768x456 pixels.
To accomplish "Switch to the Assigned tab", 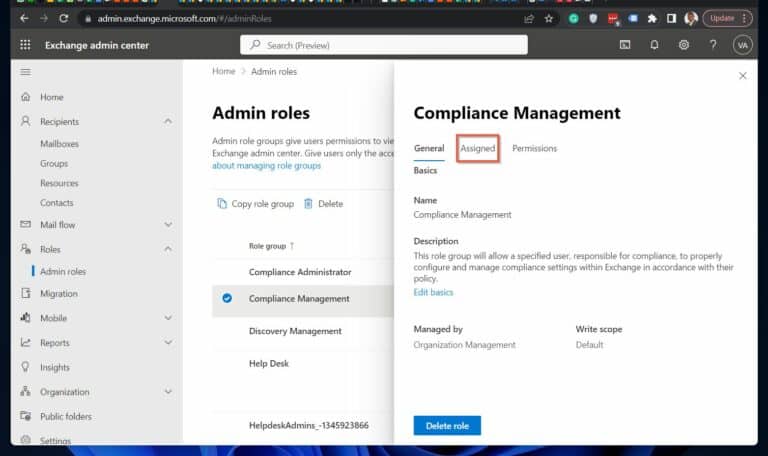I will (478, 148).
